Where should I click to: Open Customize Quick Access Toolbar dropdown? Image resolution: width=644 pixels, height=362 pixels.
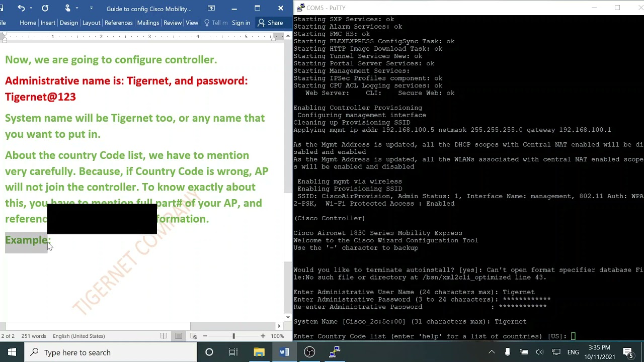click(x=91, y=9)
